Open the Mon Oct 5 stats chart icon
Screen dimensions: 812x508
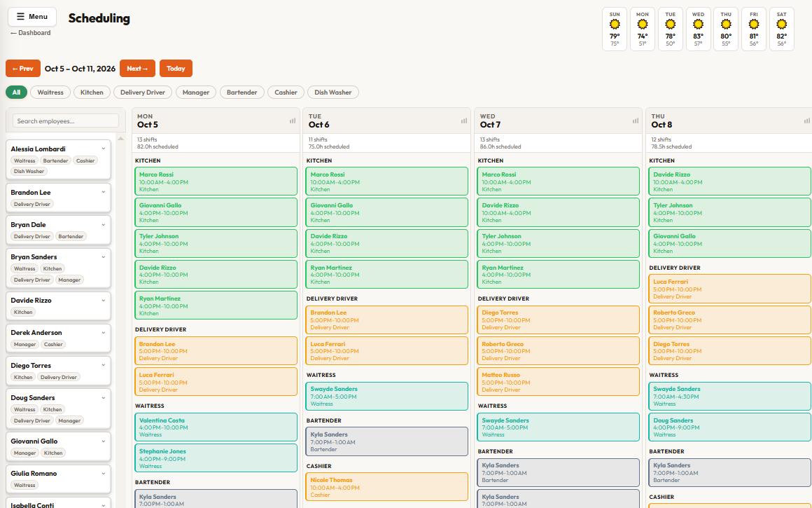[293, 121]
